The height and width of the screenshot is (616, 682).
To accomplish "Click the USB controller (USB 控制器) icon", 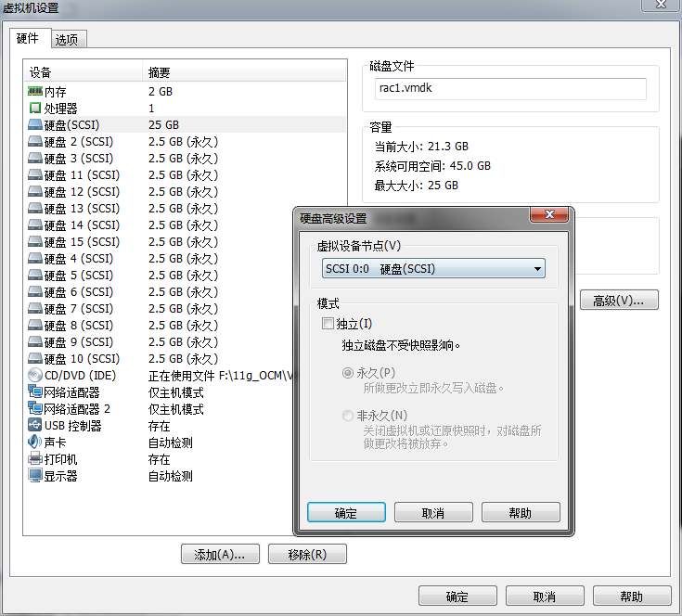I will 35,426.
